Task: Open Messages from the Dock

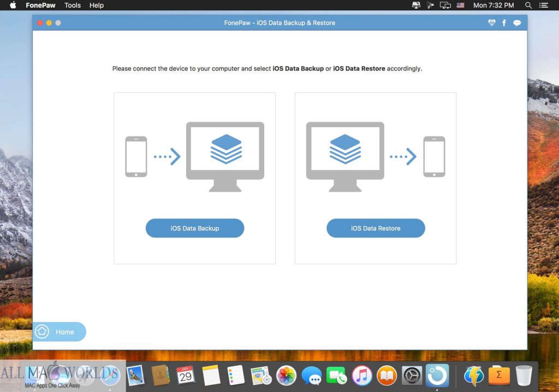Action: 311,376
